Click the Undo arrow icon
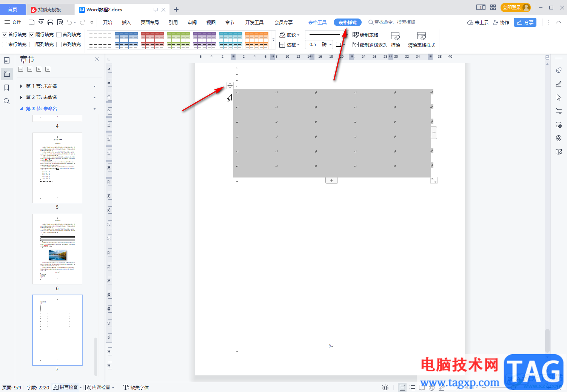The height and width of the screenshot is (392, 567). (x=69, y=22)
